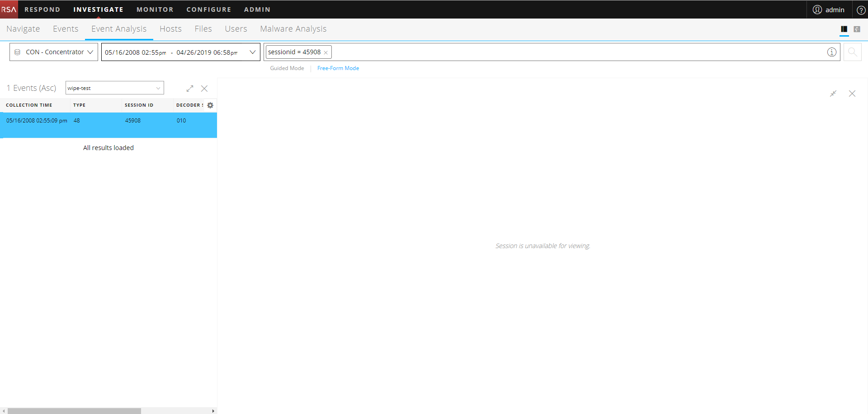Image resolution: width=868 pixels, height=414 pixels.
Task: Click the help question mark icon
Action: [x=861, y=9]
